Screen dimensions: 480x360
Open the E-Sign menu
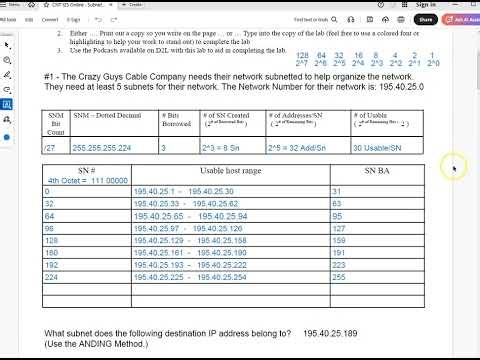[x=73, y=20]
